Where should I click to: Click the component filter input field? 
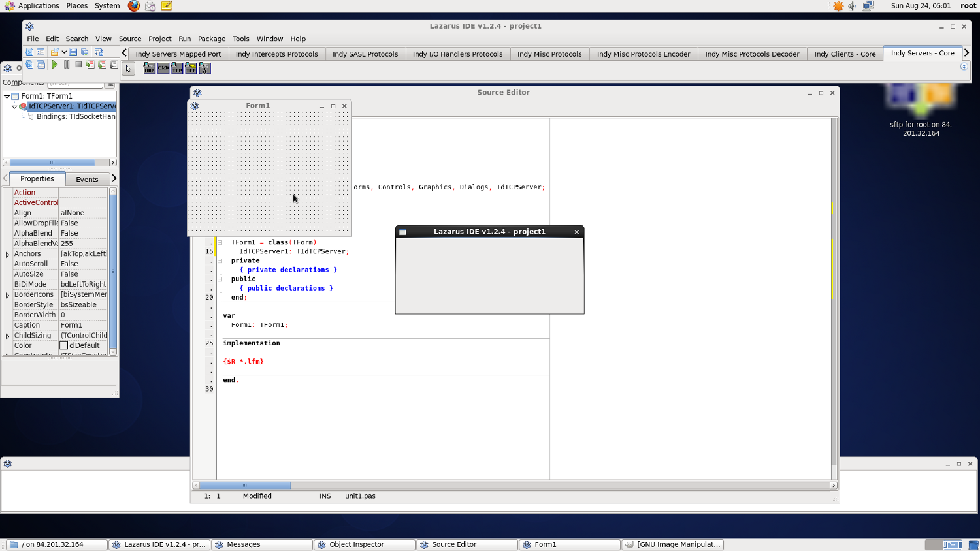click(75, 83)
